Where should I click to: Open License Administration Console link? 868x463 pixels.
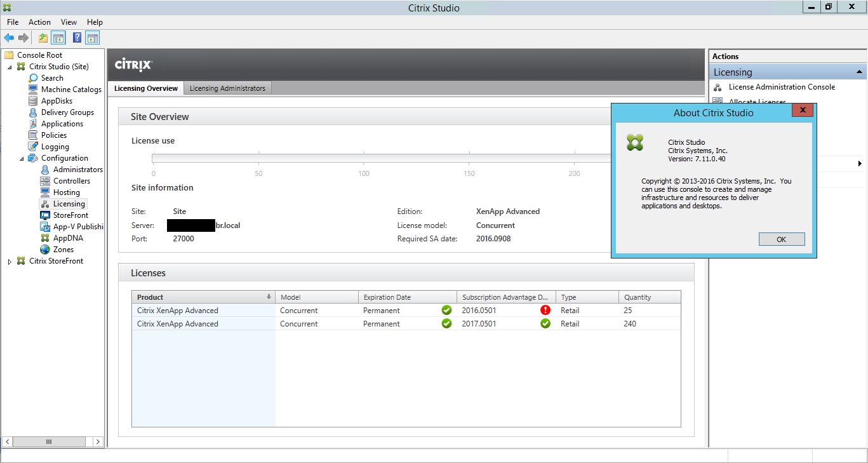click(782, 87)
